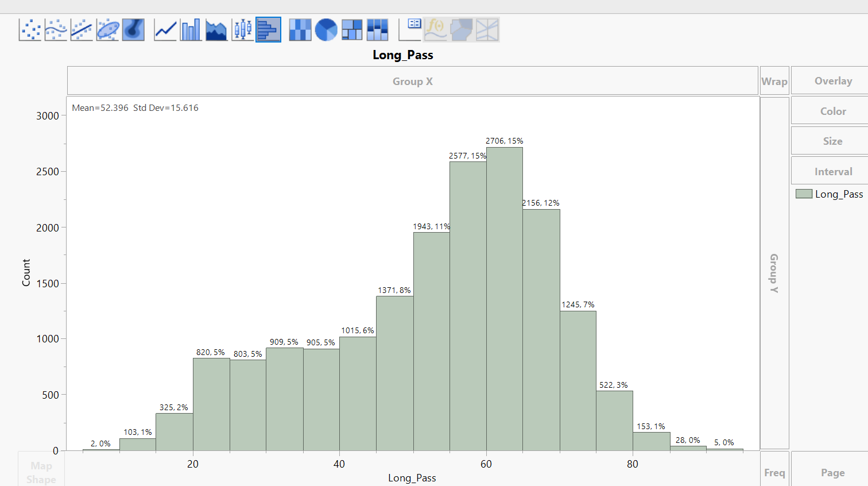Click the Group X drop zone

tap(413, 81)
